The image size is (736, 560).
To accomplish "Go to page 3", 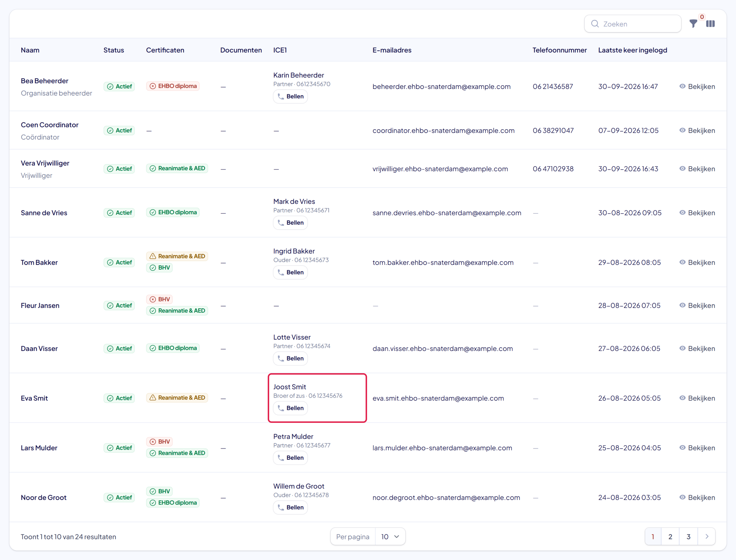I will click(688, 537).
